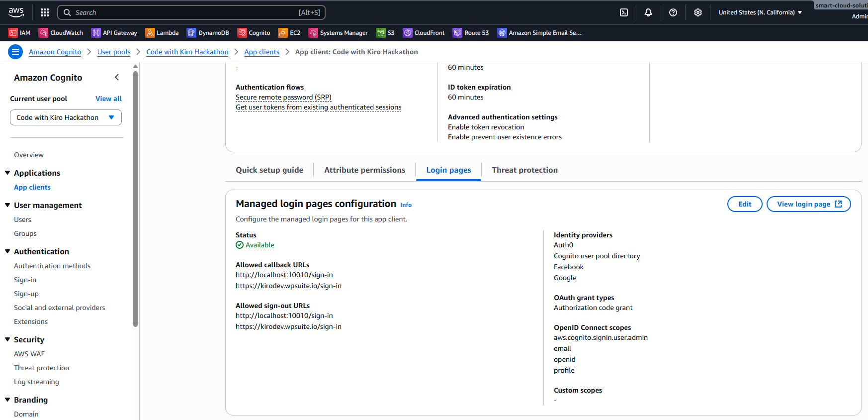The image size is (868, 420).
Task: Click the Authorization code grant text
Action: pos(593,308)
